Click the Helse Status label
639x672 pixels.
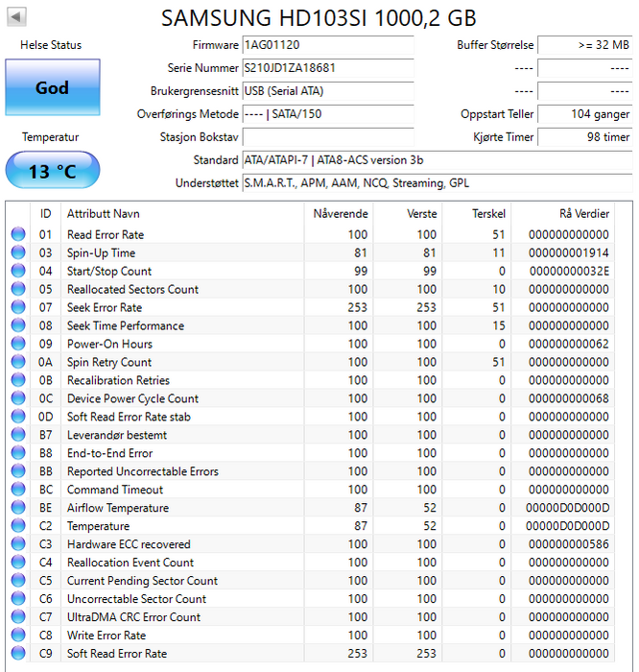51,45
